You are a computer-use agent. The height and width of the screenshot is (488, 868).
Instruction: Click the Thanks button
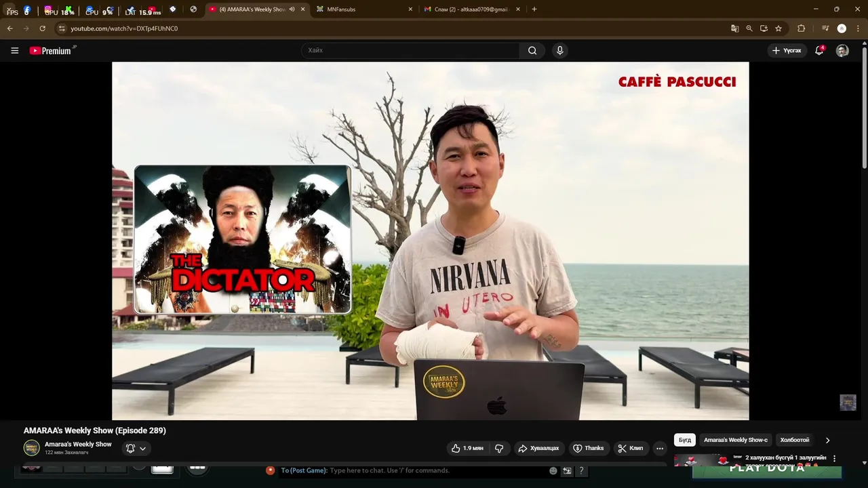[588, 448]
